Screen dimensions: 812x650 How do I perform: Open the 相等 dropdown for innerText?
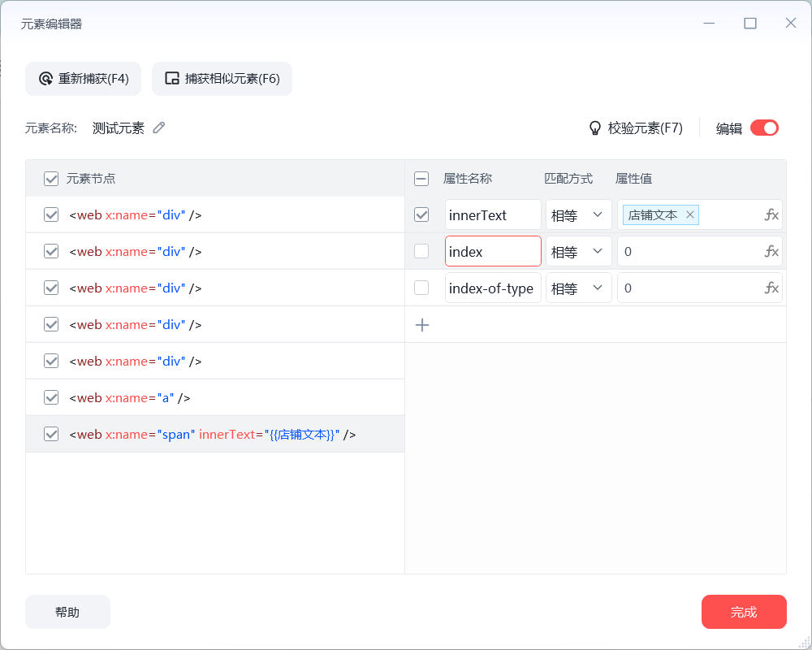click(579, 215)
